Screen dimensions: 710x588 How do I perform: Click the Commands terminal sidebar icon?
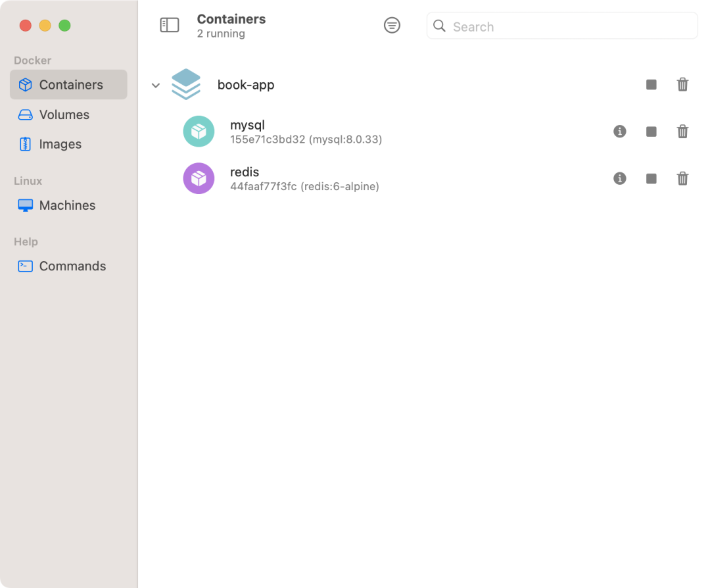26,266
